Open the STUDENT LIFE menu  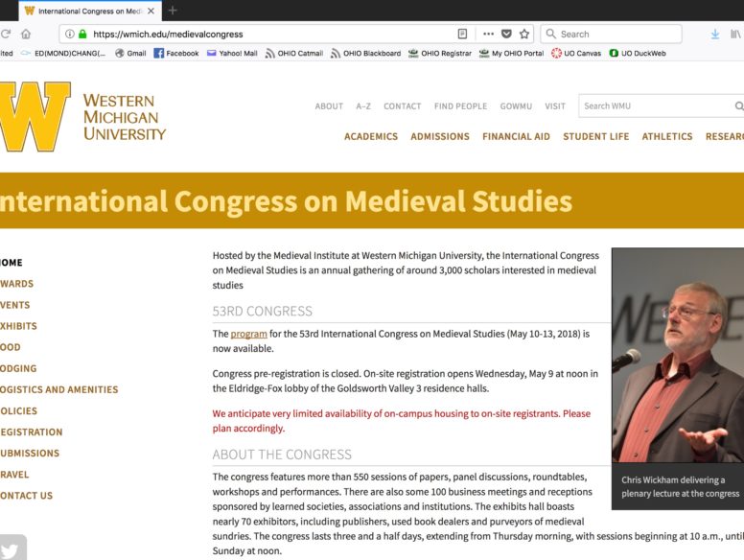(x=596, y=137)
